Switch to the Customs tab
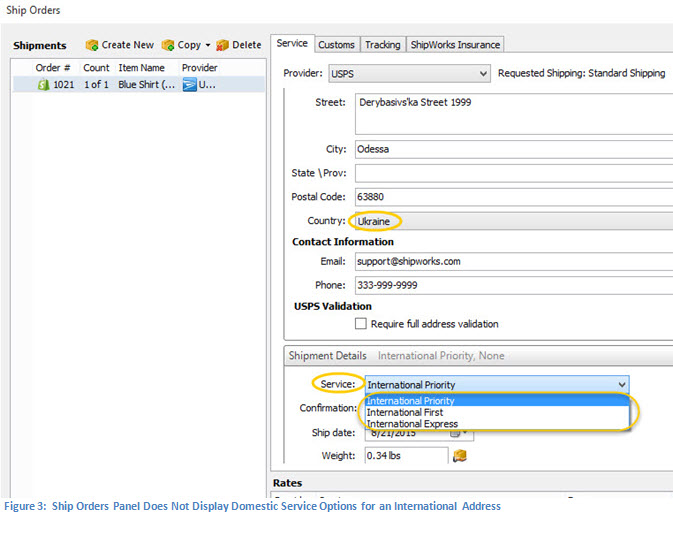The width and height of the screenshot is (673, 536). click(336, 45)
